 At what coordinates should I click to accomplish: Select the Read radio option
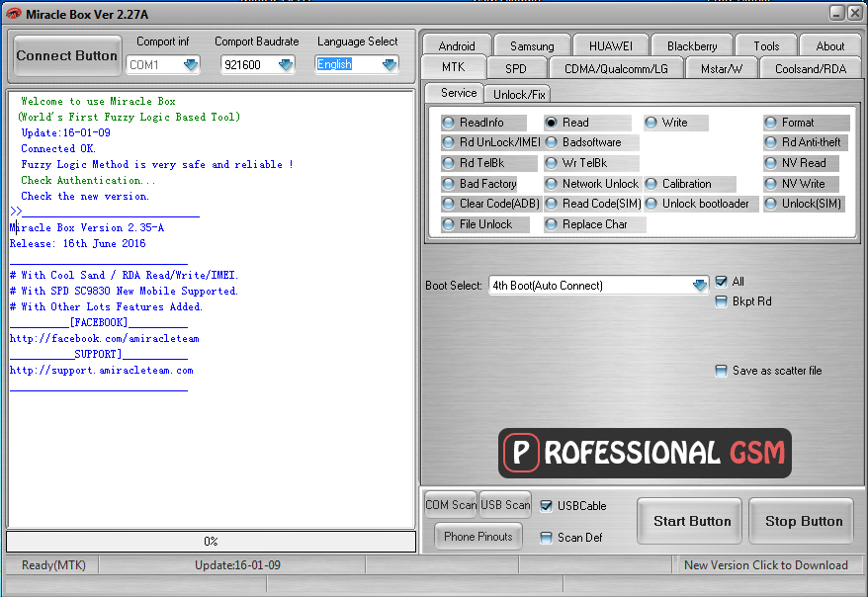tap(587, 123)
